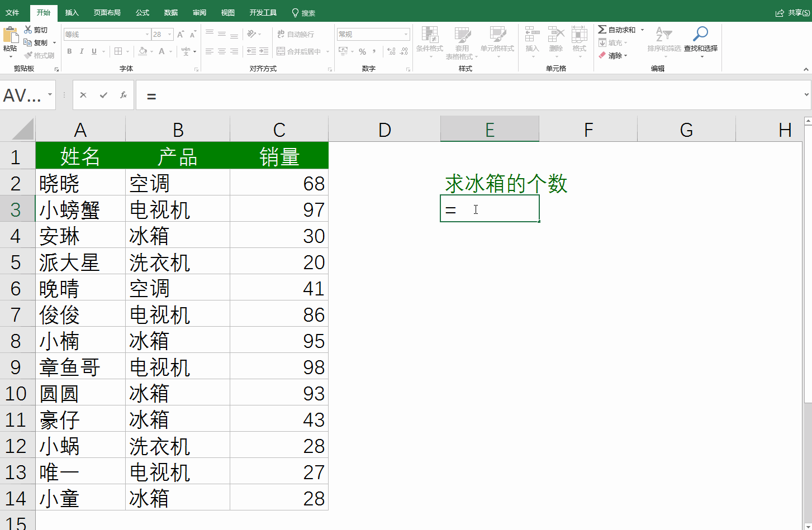Switch to the 公式 ribbon tab

pos(142,12)
